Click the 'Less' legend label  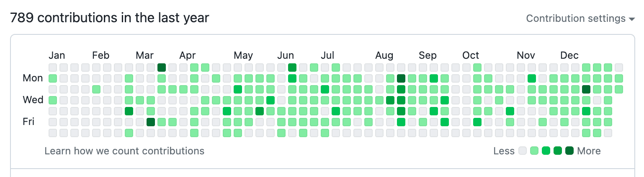tap(504, 151)
